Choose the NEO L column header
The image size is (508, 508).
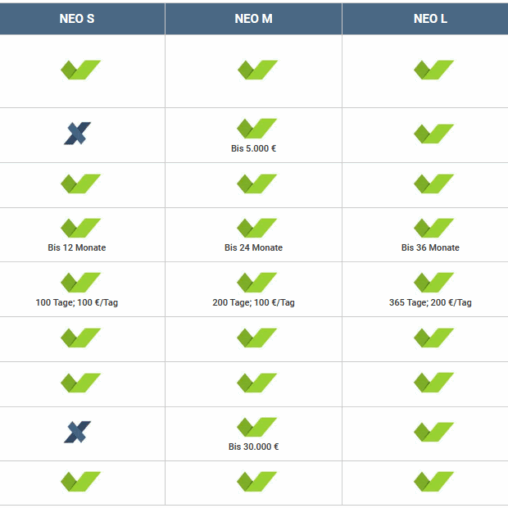coord(430,19)
